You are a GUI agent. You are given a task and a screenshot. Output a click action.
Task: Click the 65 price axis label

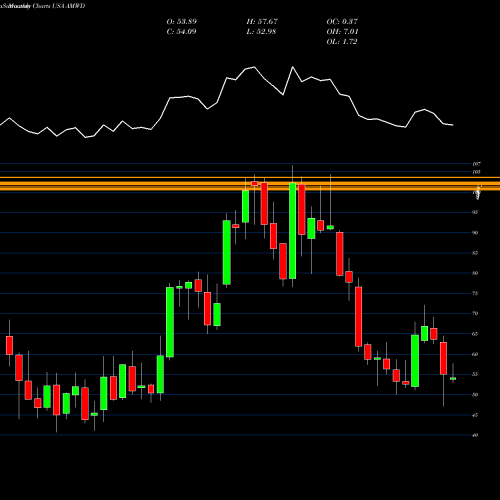[475, 334]
